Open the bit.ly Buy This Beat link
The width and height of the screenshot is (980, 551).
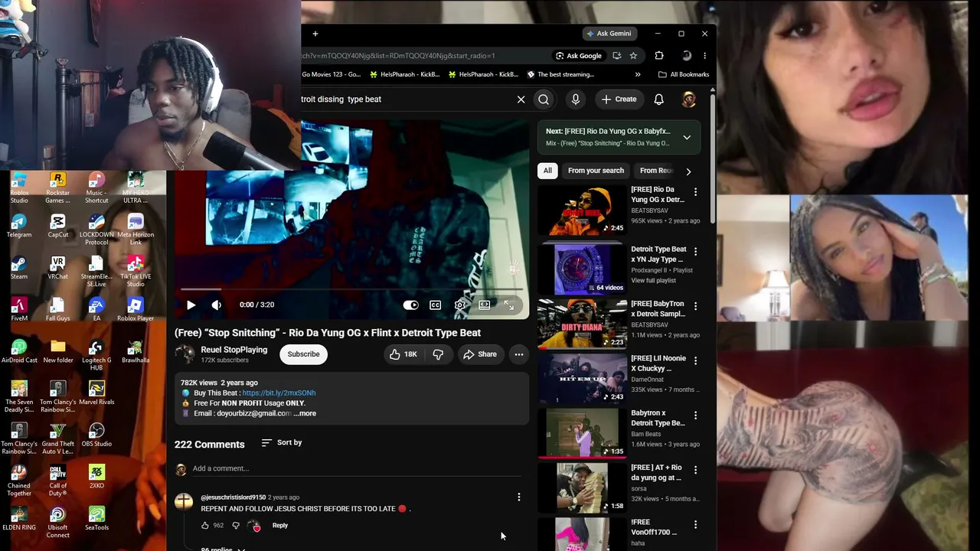(279, 393)
